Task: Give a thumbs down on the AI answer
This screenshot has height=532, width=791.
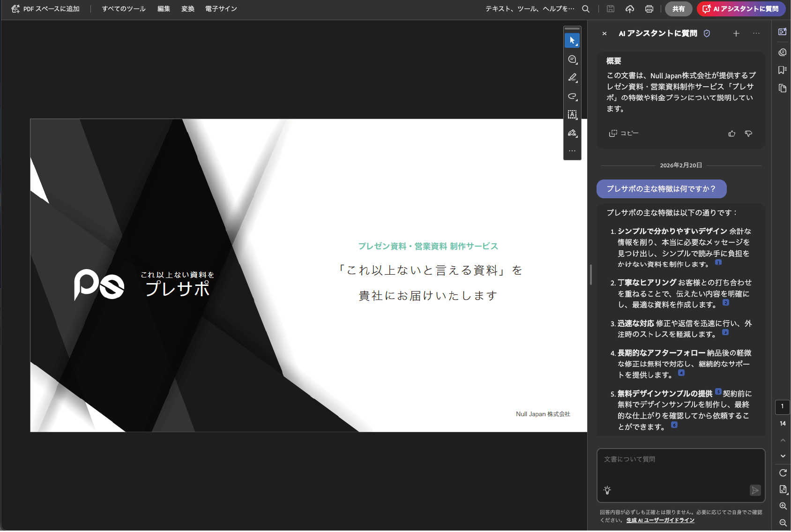Action: [x=748, y=134]
